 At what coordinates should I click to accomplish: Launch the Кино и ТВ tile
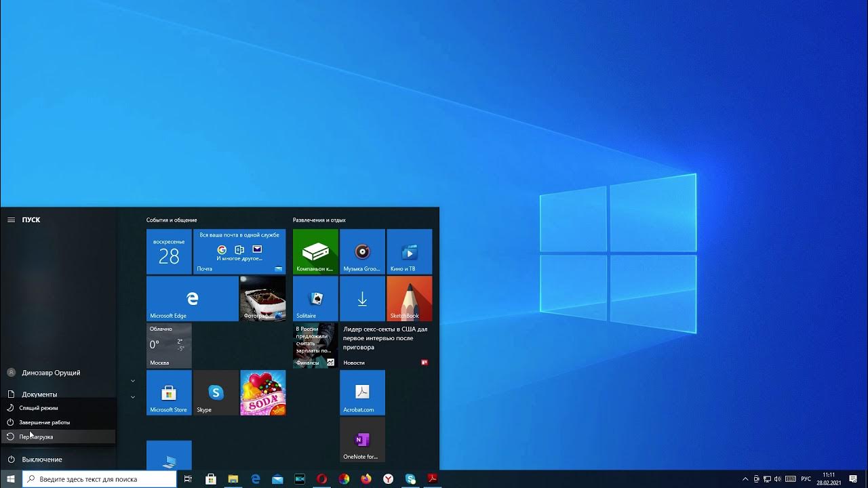pos(409,251)
